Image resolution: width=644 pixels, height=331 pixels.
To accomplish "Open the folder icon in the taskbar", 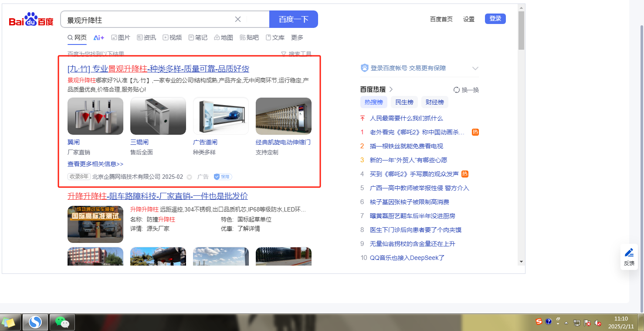I will tap(9, 322).
